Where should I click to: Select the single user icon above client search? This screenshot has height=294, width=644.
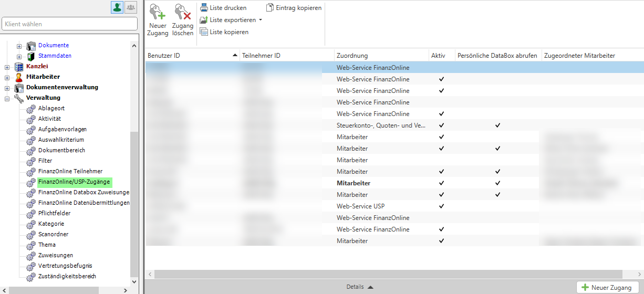coord(117,7)
